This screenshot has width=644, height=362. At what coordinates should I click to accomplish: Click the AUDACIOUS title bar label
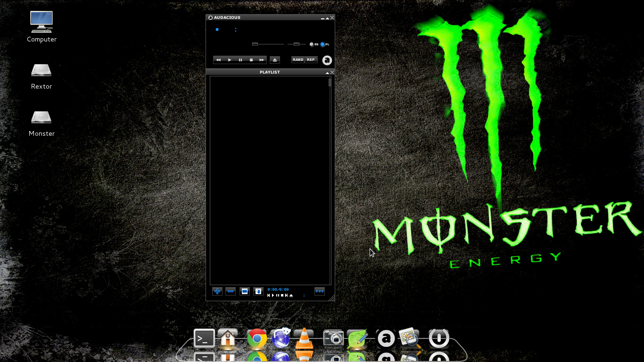227,18
